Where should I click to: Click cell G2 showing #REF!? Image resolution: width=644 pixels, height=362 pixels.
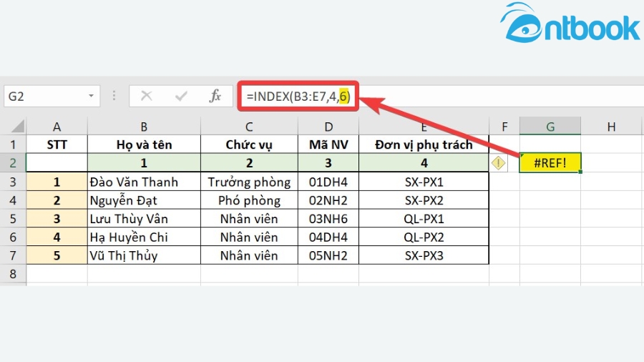pos(550,163)
